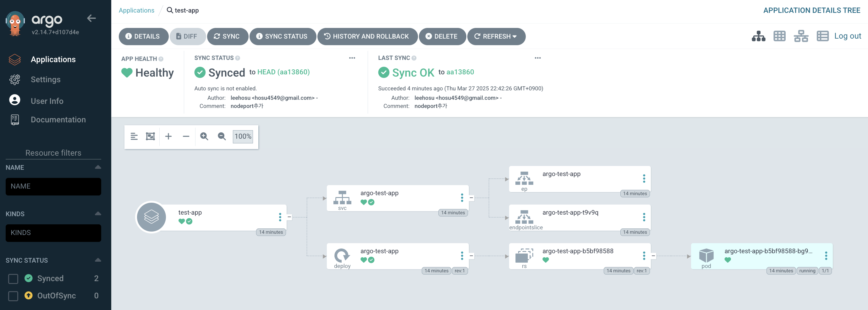Viewport: 868px width, 310px height.
Task: Open rs b5bf98588 kebab menu
Action: coord(644,256)
